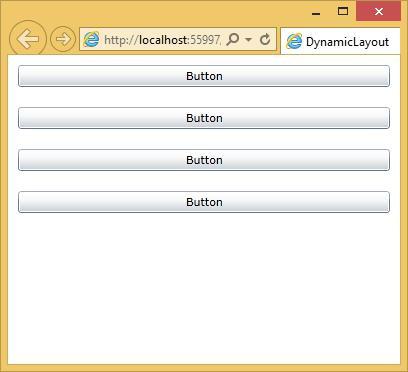Go back with the browser back arrow
This screenshot has width=408, height=372.
[28, 39]
